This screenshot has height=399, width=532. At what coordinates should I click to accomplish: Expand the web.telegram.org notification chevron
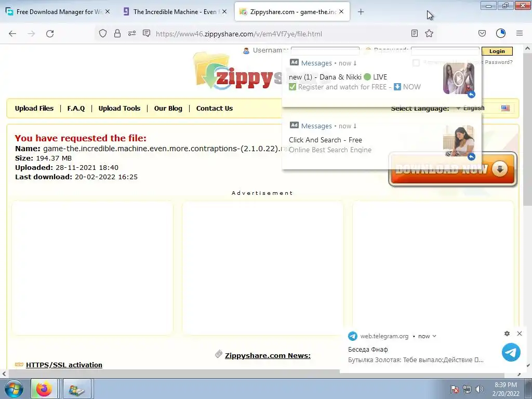434,336
